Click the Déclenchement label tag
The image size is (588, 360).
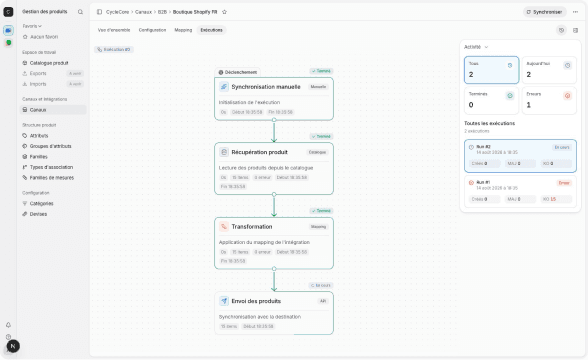click(238, 72)
